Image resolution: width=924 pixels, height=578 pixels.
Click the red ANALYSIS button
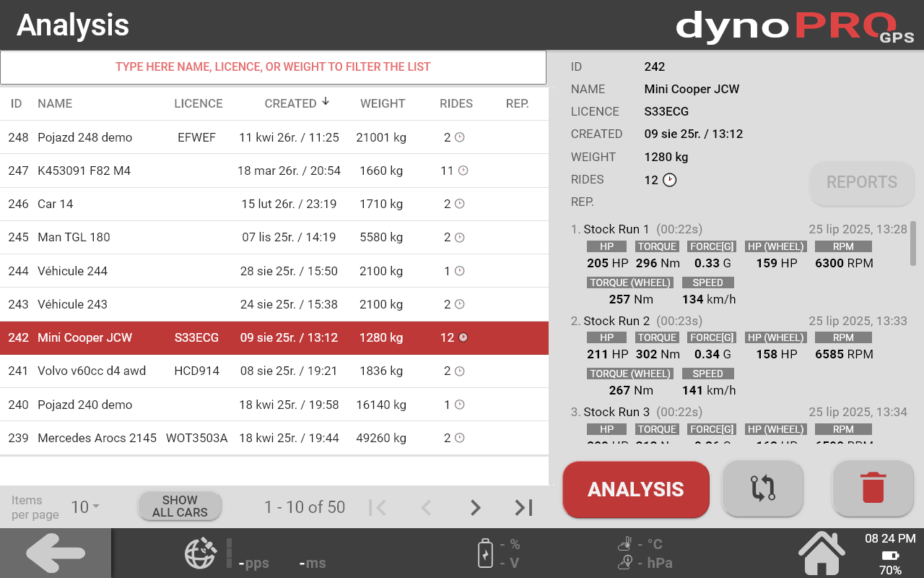(636, 489)
